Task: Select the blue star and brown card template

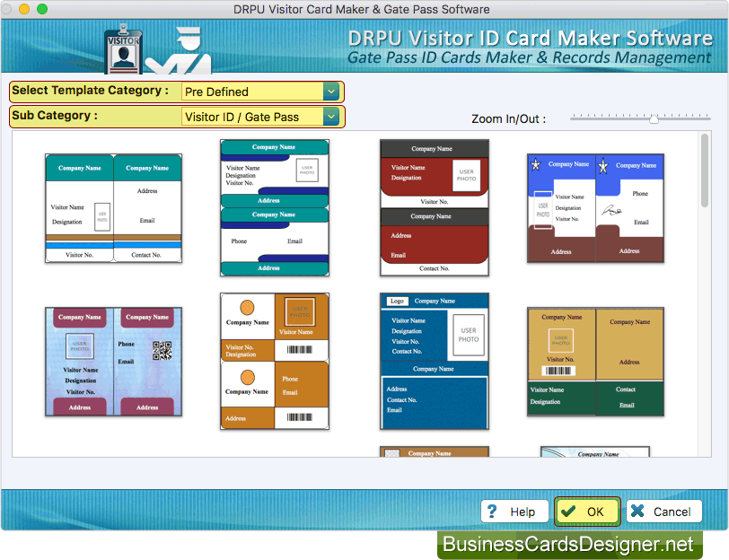Action: tap(595, 208)
